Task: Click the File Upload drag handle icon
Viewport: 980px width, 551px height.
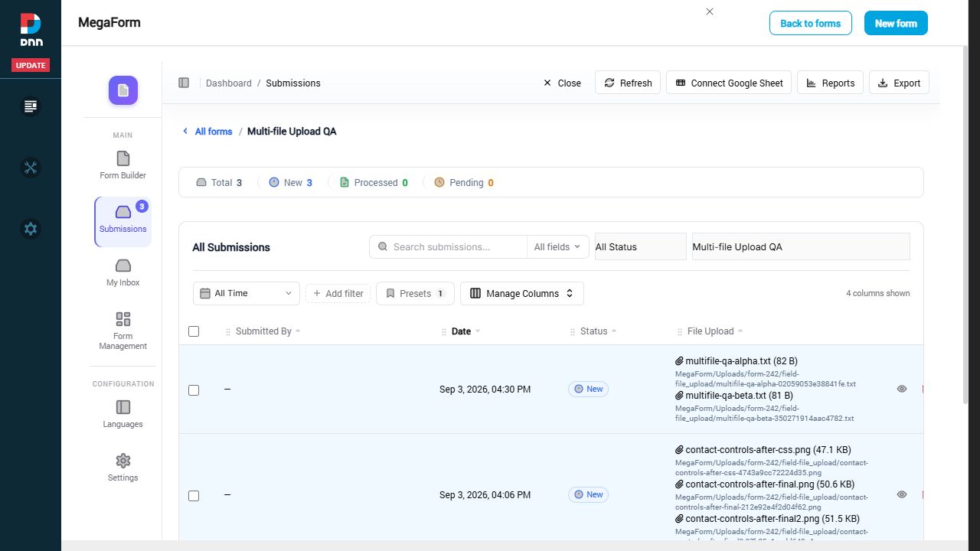Action: click(x=680, y=332)
